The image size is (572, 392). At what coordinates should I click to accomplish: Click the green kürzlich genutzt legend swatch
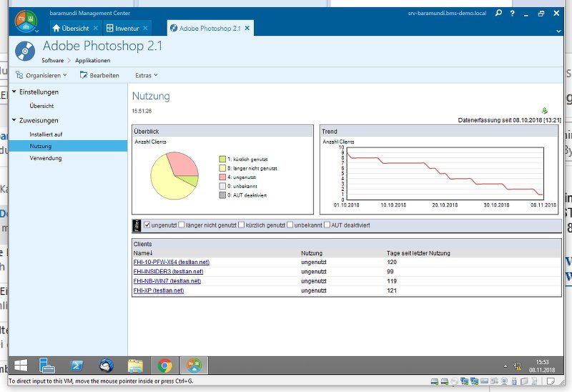click(x=222, y=159)
